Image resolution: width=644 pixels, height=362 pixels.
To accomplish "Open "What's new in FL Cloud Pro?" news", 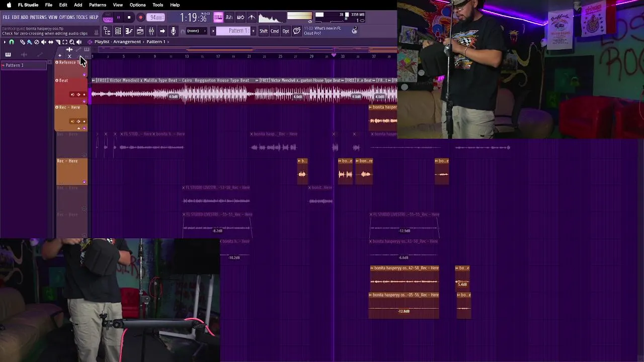I will [x=323, y=31].
